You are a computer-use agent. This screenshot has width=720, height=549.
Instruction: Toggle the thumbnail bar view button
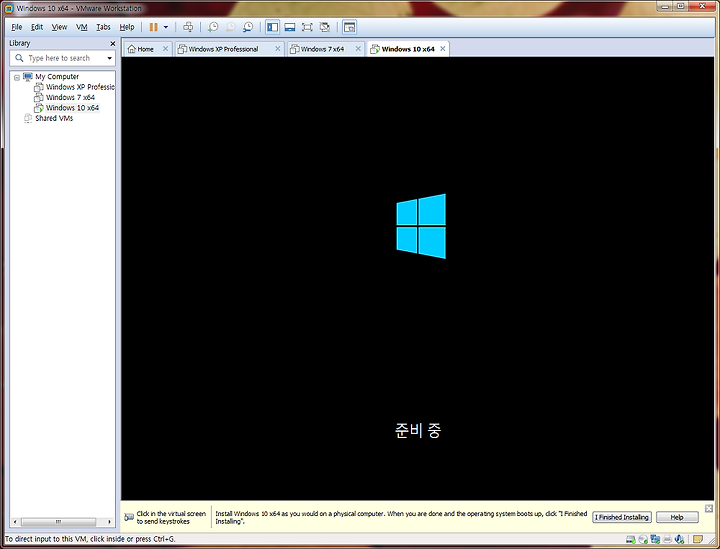click(290, 27)
